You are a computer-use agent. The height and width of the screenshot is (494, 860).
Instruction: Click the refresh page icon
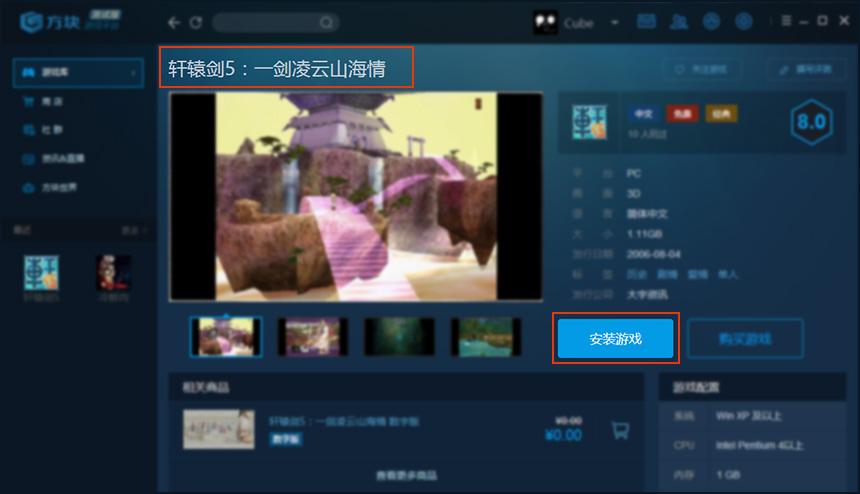tap(196, 22)
